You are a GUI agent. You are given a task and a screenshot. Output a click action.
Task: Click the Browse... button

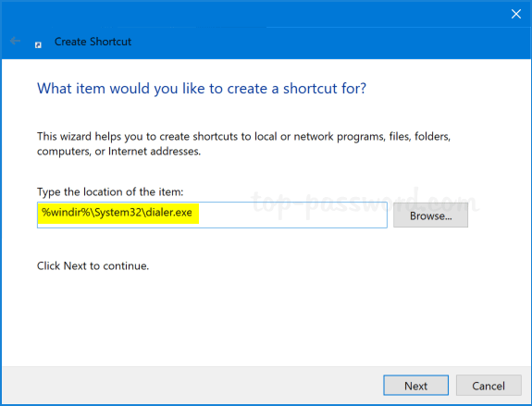430,215
